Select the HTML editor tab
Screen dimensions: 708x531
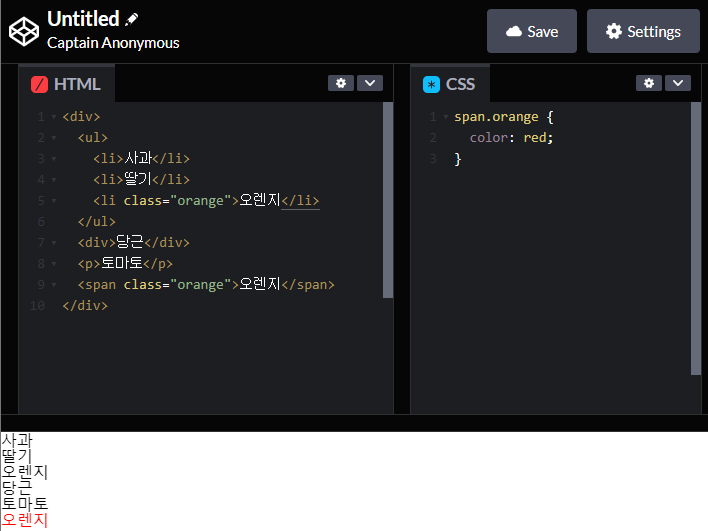pos(66,84)
